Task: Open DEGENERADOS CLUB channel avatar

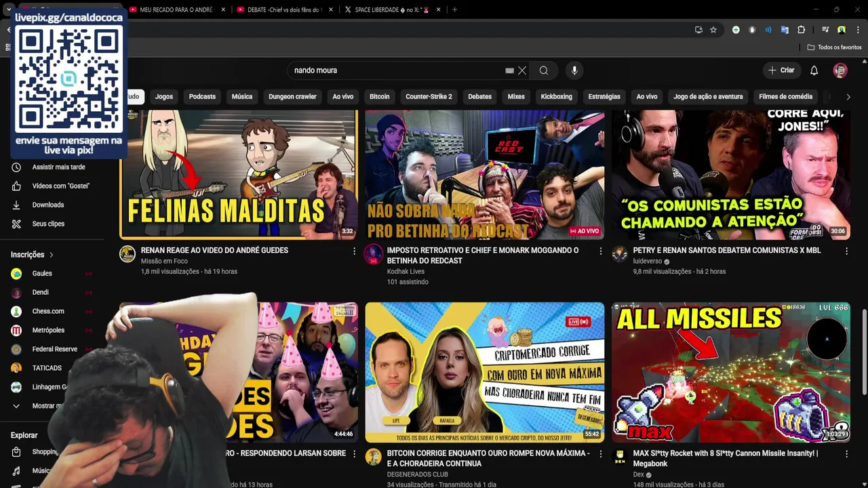Action: [374, 457]
